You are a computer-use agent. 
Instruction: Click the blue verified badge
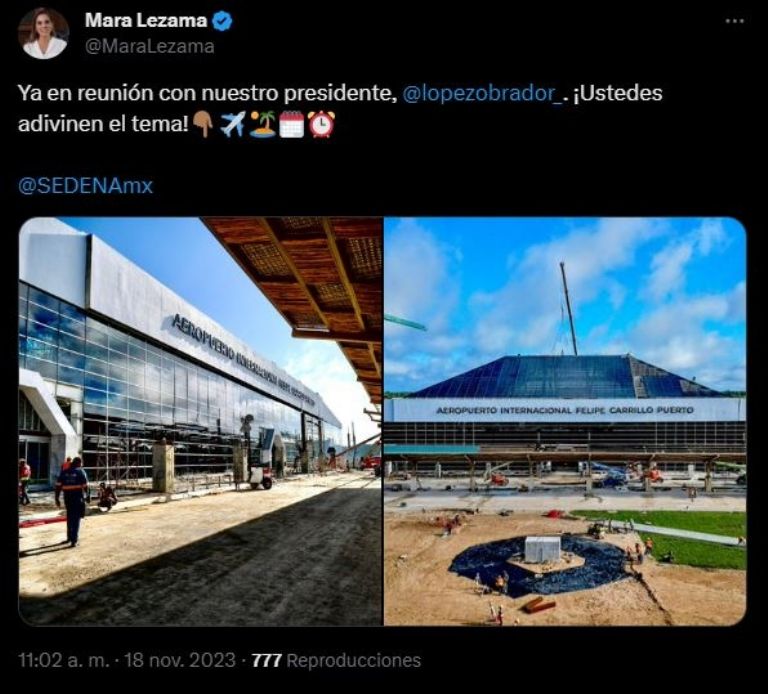tap(223, 21)
